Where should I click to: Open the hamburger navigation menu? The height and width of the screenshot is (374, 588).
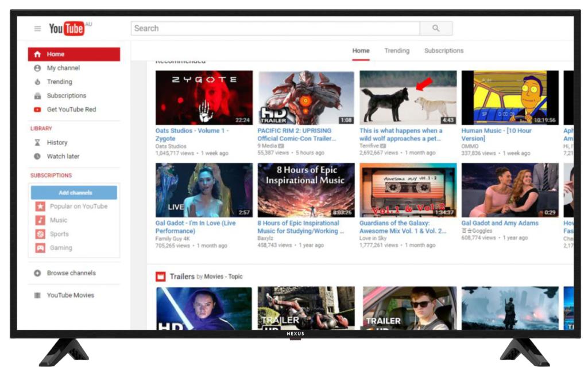tap(37, 27)
